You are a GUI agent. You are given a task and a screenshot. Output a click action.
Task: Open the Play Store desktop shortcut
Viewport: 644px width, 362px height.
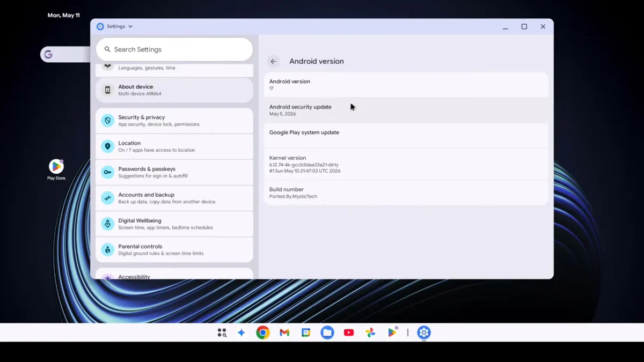coord(56,169)
